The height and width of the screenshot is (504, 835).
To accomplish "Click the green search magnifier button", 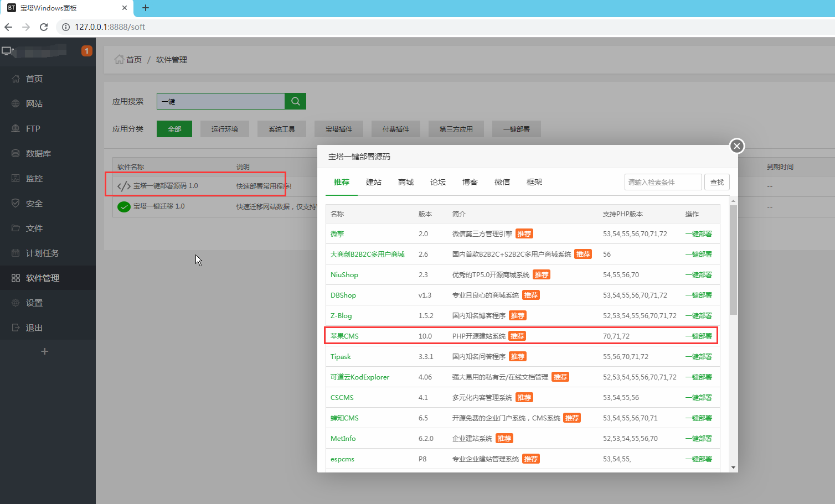I will [x=295, y=101].
